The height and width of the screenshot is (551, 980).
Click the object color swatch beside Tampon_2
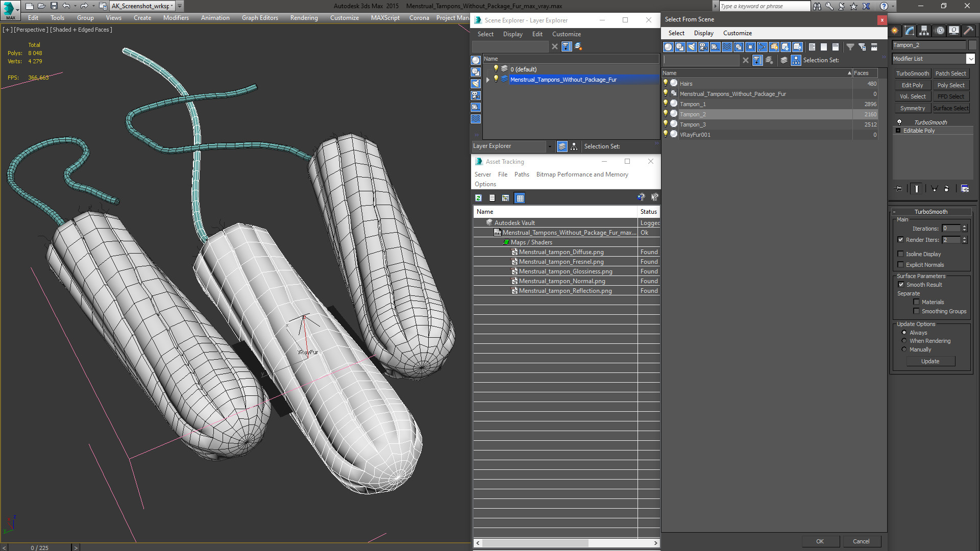(972, 45)
